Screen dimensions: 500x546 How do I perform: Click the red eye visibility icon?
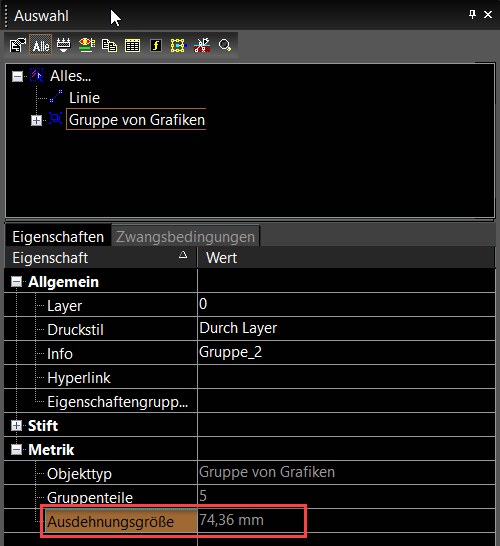tap(87, 45)
